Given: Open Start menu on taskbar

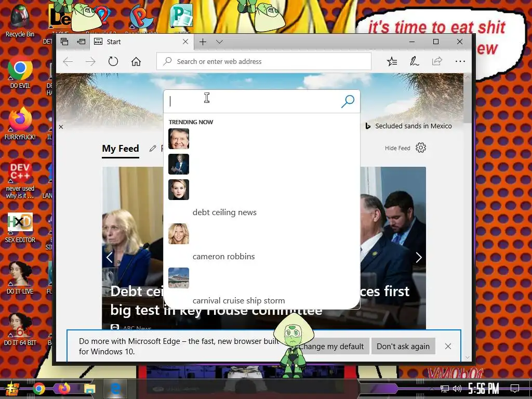Looking at the screenshot, I should coord(12,389).
